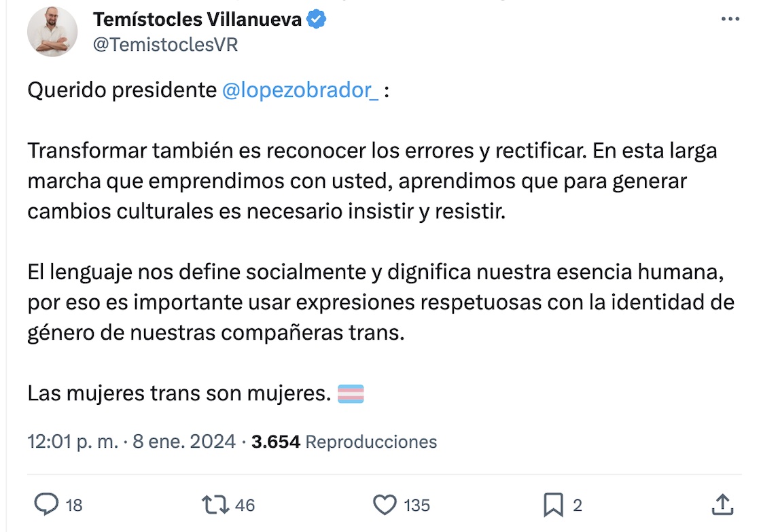Reply to the tweet via speech bubble icon
The width and height of the screenshot is (761, 532).
[x=46, y=505]
